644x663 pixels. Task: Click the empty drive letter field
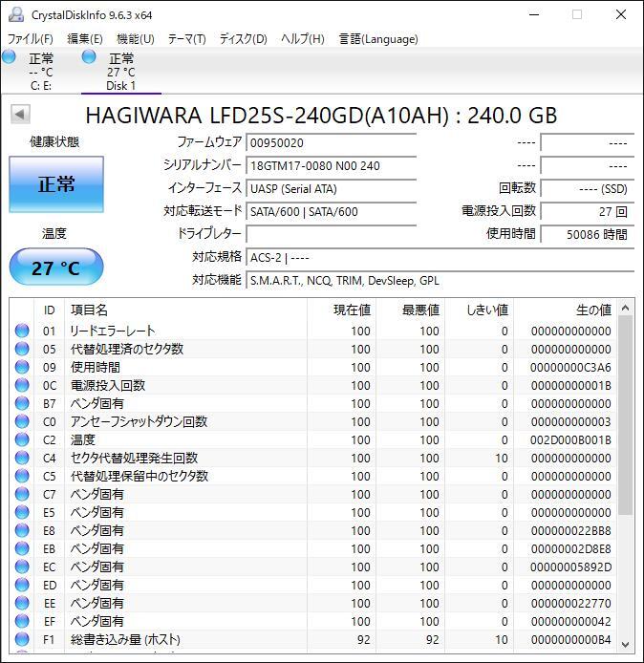(x=332, y=234)
